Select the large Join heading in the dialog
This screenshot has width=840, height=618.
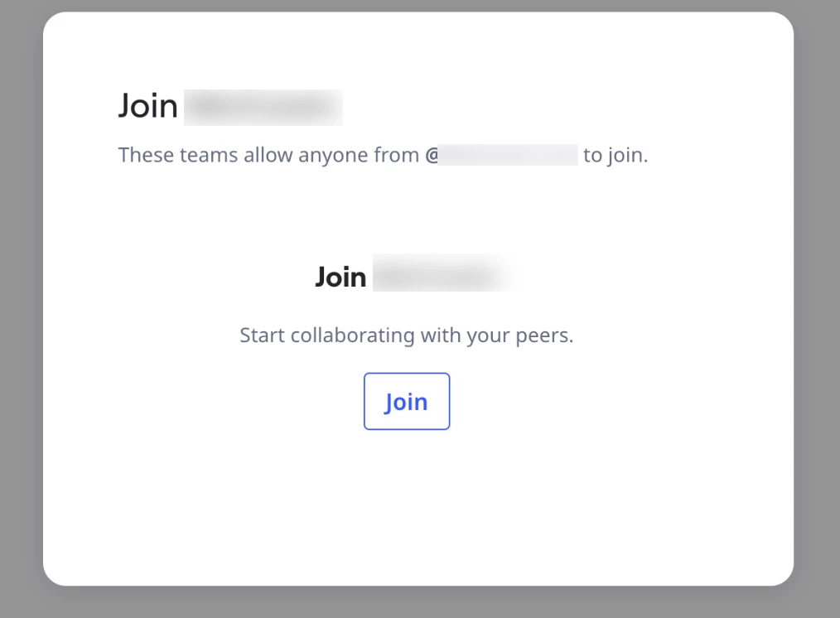coord(147,106)
